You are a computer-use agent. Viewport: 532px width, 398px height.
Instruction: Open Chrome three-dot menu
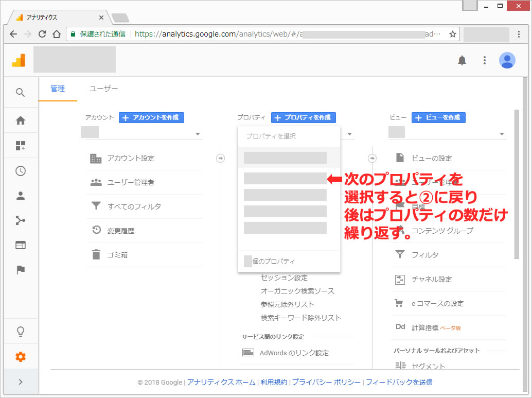pyautogui.click(x=519, y=34)
